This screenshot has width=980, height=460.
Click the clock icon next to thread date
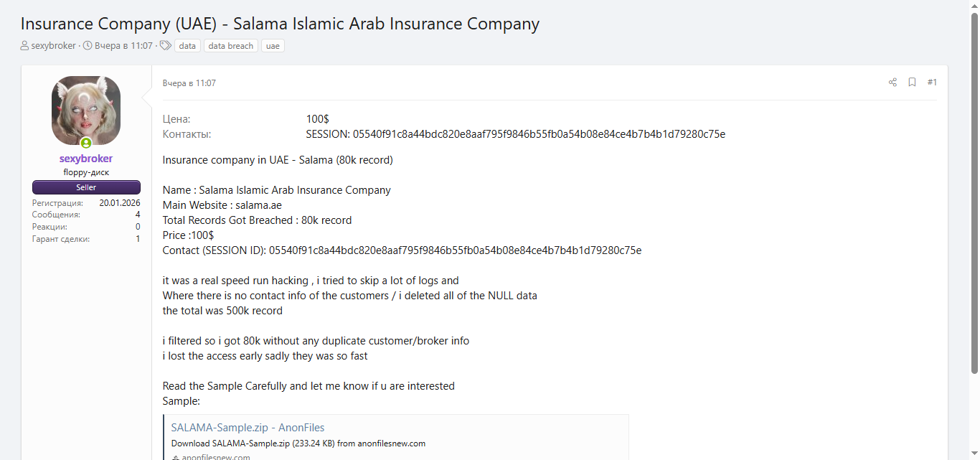click(88, 46)
